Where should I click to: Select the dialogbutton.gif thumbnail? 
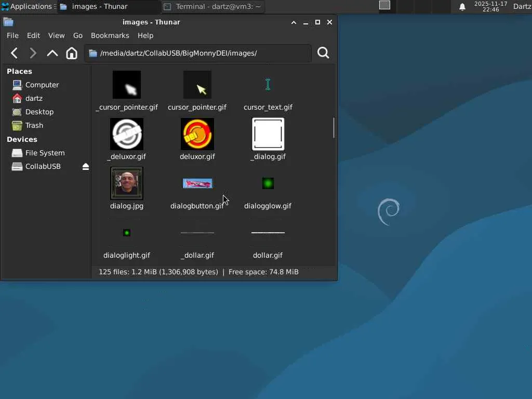coord(197,183)
